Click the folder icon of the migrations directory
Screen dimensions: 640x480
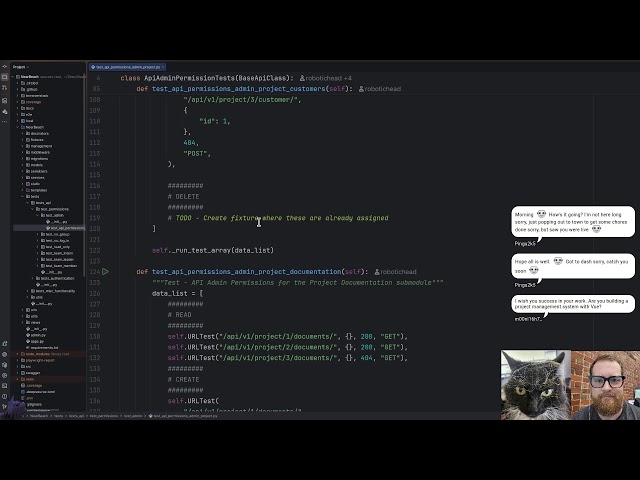pyautogui.click(x=28, y=159)
